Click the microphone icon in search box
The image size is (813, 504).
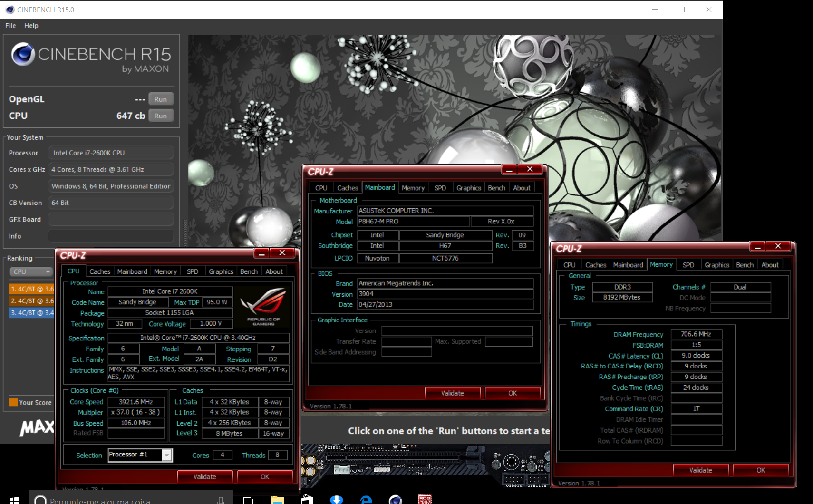[221, 500]
